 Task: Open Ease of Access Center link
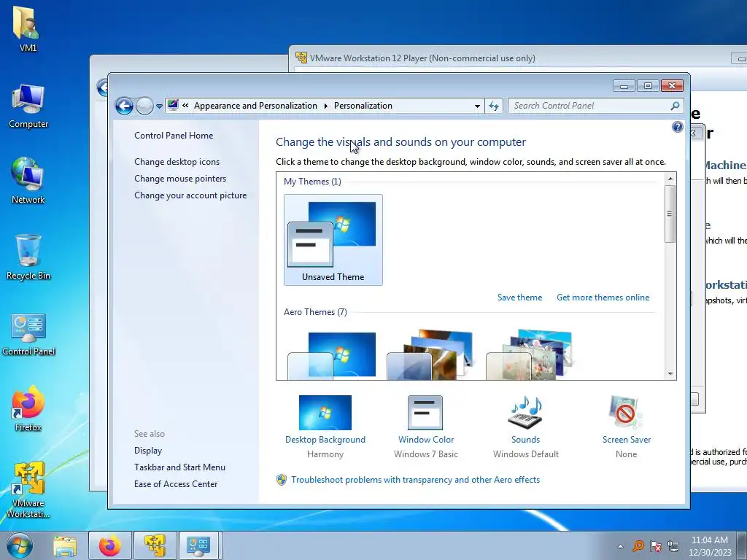pos(175,484)
